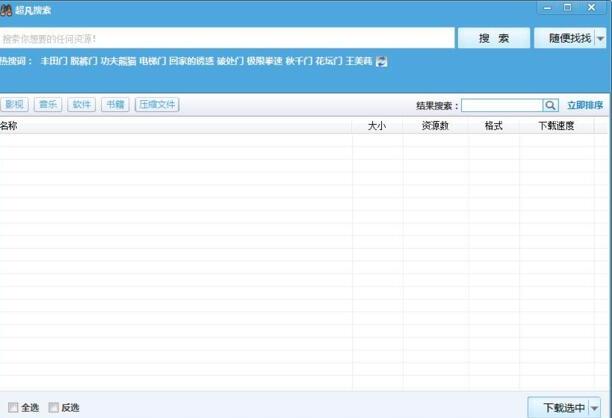Maximize the 超凡搜索 window
Screen dimensions: 612x418
[x=568, y=8]
